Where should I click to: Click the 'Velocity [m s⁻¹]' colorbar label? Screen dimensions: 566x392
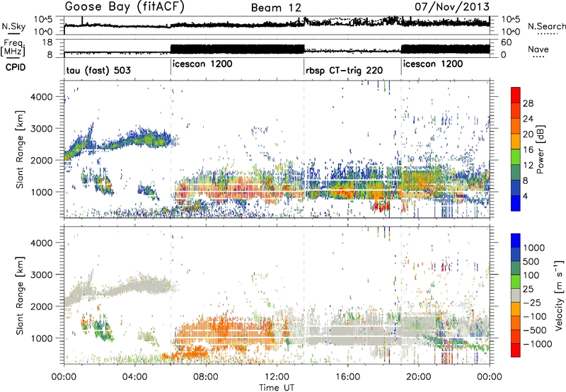(559, 295)
